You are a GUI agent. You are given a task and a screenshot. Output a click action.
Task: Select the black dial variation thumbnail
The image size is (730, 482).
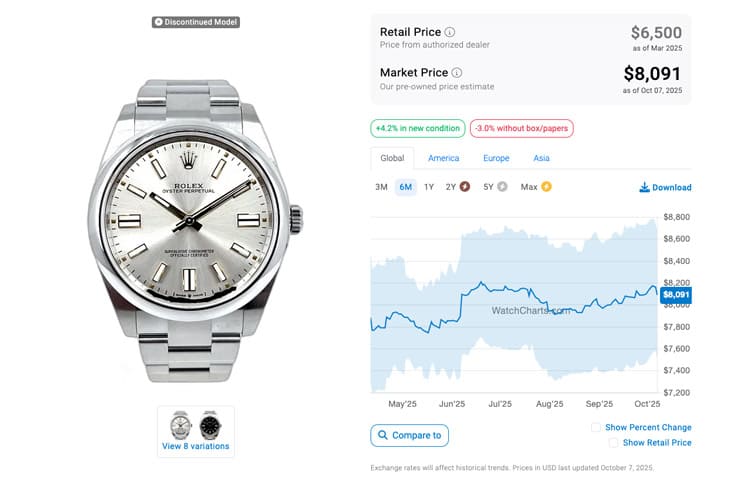point(209,425)
